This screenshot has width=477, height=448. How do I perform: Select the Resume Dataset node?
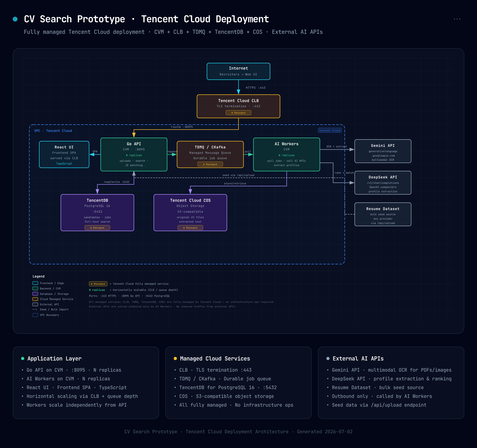tap(383, 214)
